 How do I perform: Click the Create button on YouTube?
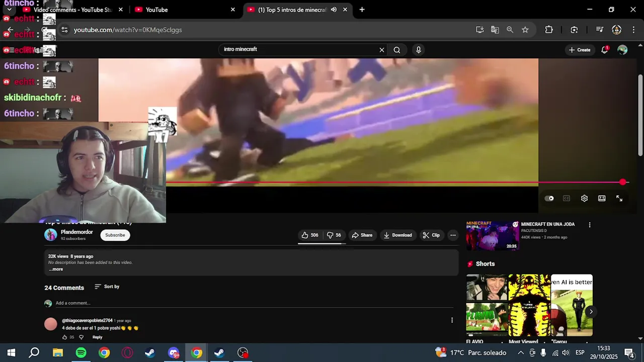[x=580, y=50]
